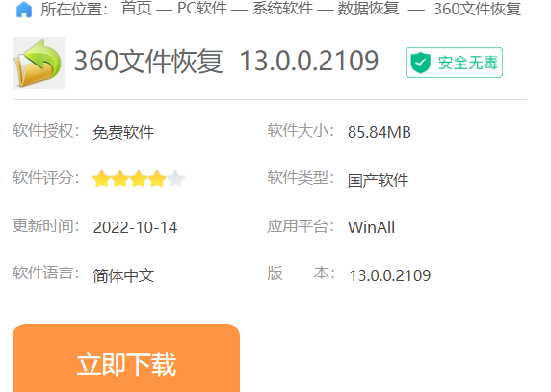Image resolution: width=551 pixels, height=392 pixels.
Task: Click the 安全无毒 safety badge
Action: click(454, 63)
